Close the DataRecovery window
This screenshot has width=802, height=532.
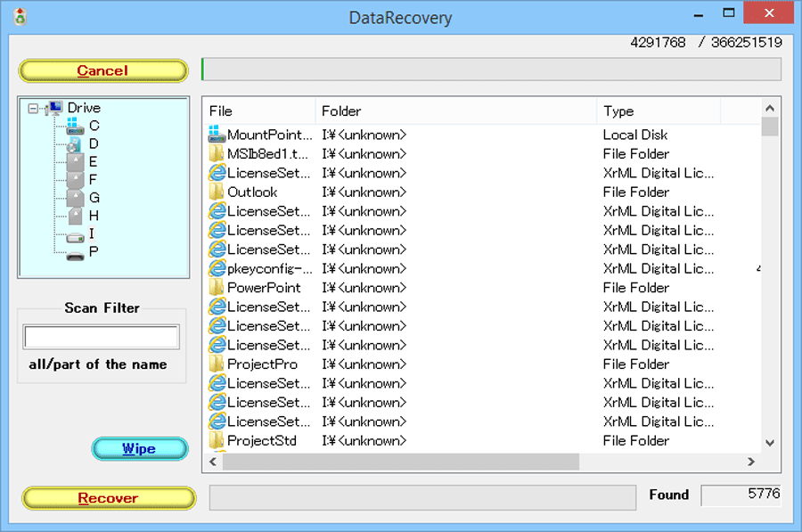coord(768,12)
